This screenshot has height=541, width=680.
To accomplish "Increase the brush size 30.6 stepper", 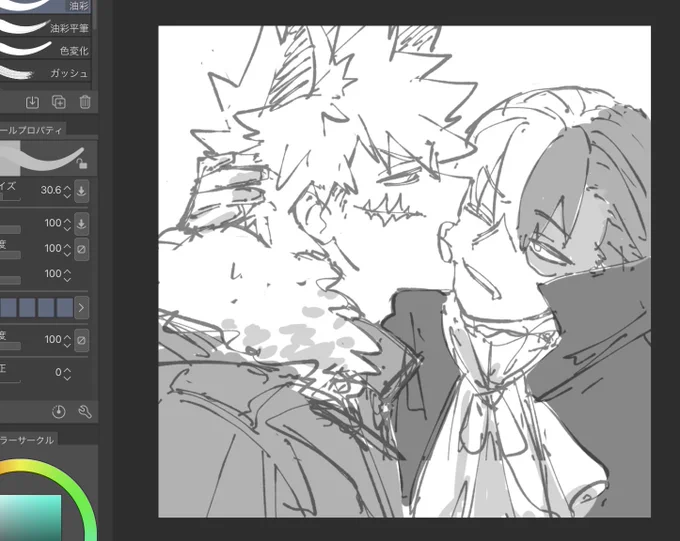I will click(67, 188).
